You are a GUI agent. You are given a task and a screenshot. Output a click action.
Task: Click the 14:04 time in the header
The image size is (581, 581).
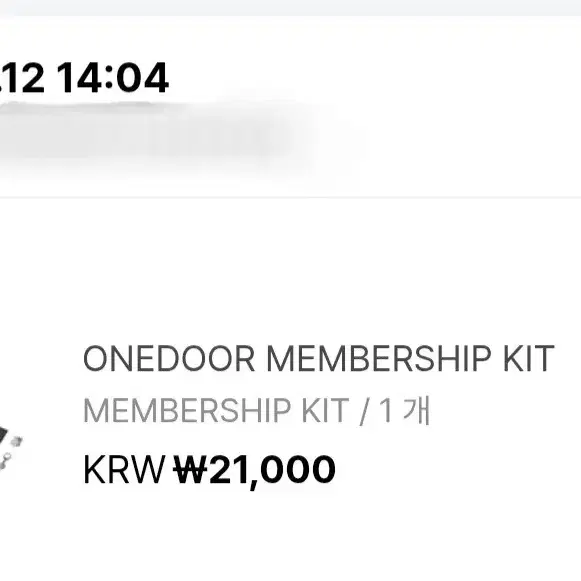click(113, 78)
